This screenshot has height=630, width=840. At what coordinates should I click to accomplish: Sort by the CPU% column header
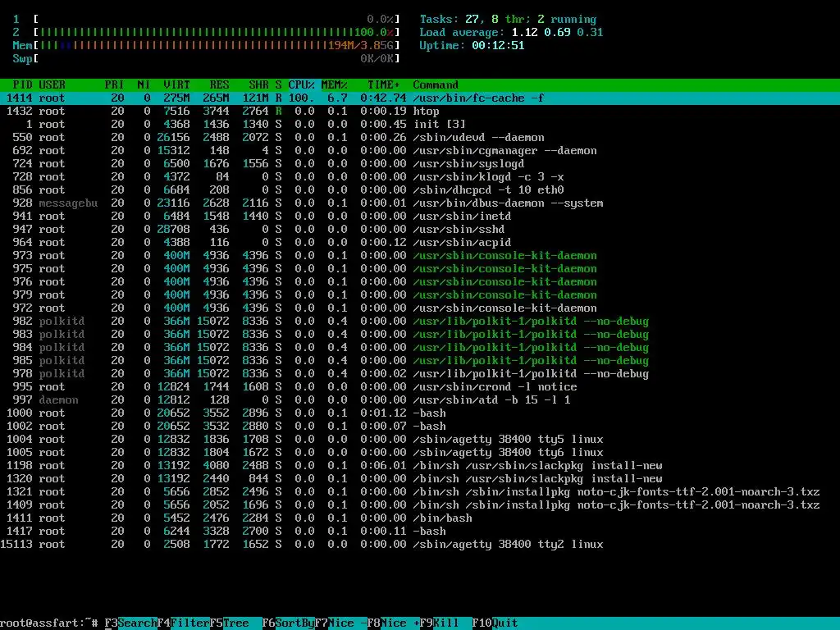pyautogui.click(x=302, y=84)
